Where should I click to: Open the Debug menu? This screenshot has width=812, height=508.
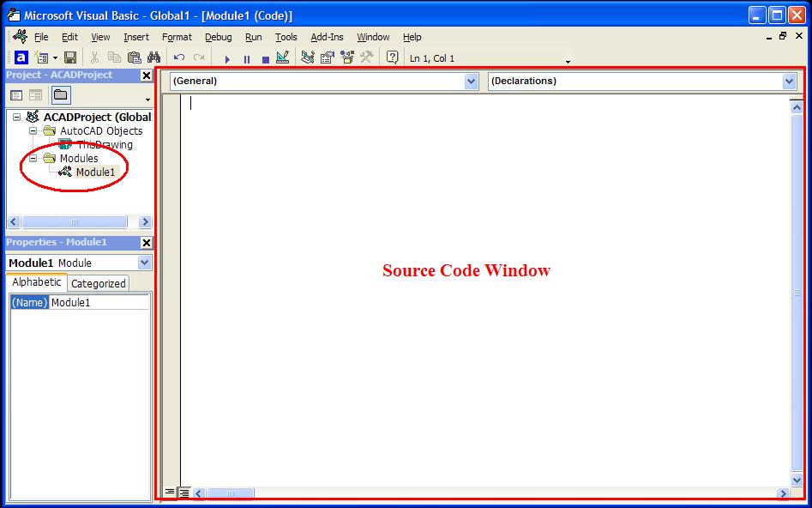click(x=218, y=37)
